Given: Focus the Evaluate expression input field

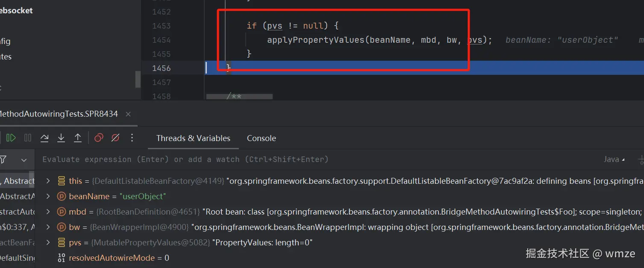Looking at the screenshot, I should (x=185, y=159).
